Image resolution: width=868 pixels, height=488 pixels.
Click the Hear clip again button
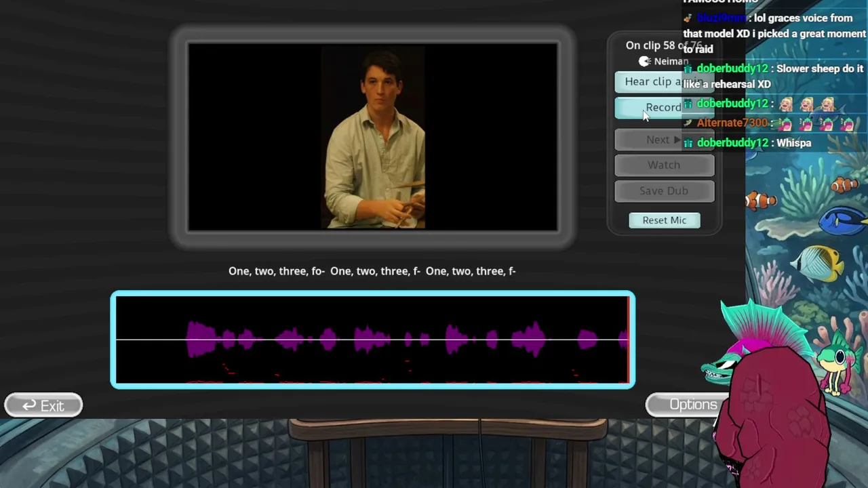click(x=664, y=82)
